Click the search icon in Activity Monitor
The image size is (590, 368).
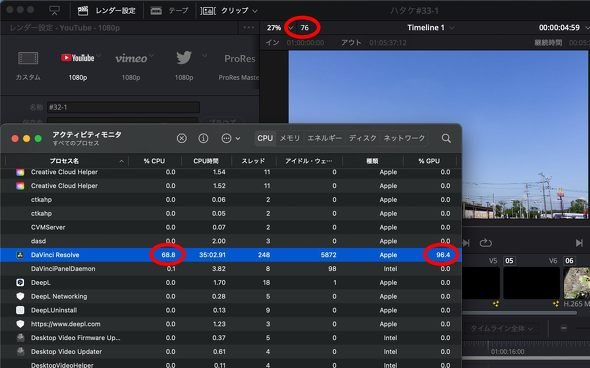pyautogui.click(x=446, y=138)
